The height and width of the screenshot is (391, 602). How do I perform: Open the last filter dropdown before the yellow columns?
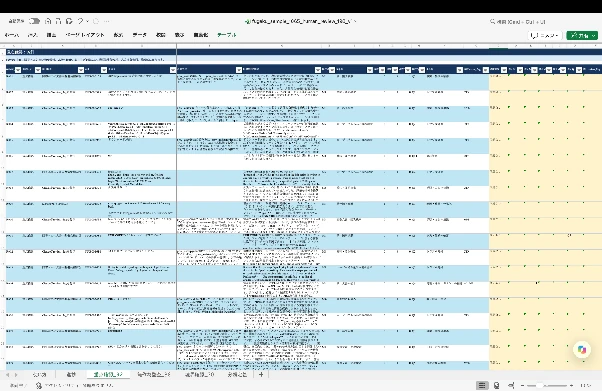[x=486, y=70]
